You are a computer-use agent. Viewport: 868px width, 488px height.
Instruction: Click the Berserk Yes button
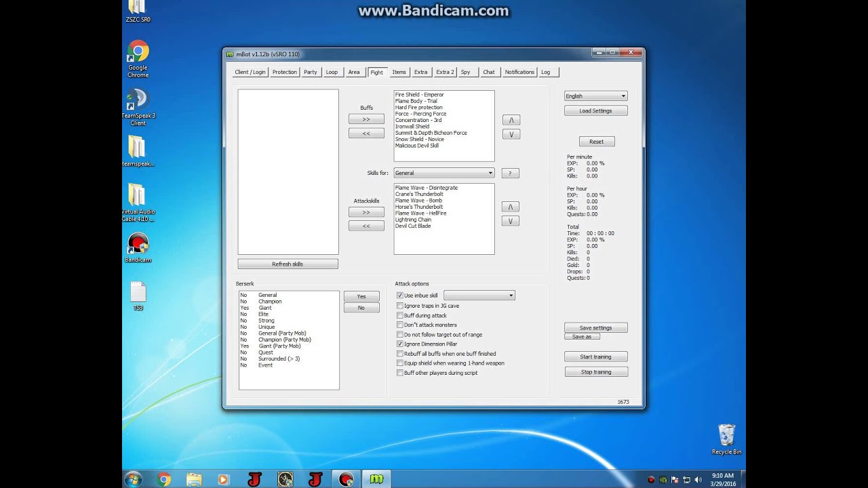click(361, 296)
